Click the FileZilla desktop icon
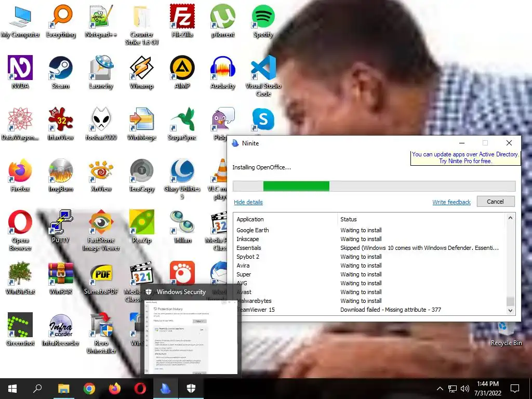 (182, 21)
